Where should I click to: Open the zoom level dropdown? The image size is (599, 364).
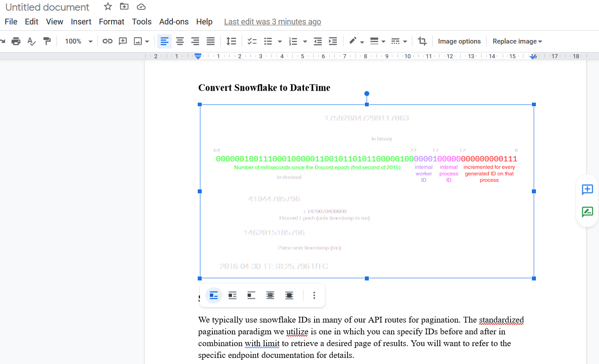(78, 41)
